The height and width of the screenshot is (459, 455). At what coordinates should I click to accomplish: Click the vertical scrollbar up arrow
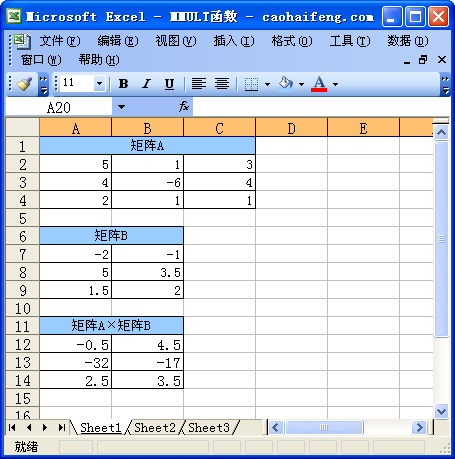coord(442,133)
